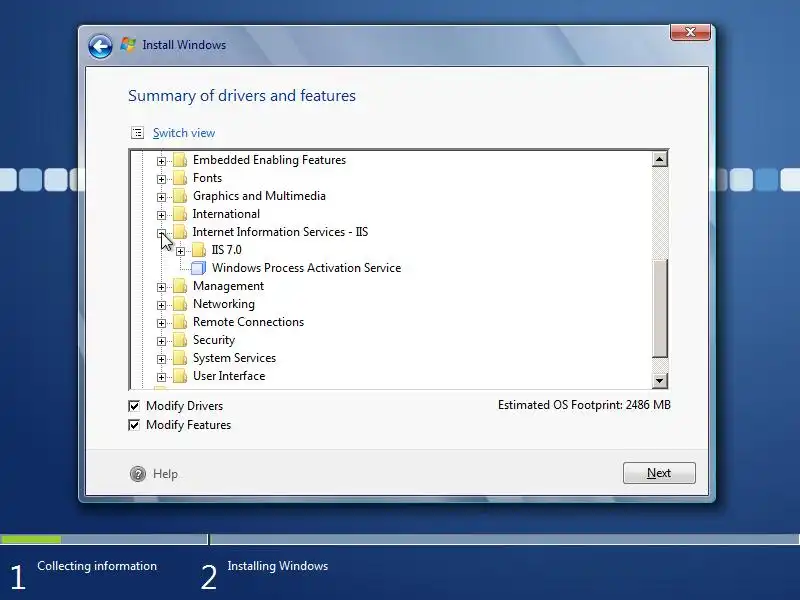Select the Remote Connections folder icon
The width and height of the screenshot is (800, 600).
pos(180,322)
